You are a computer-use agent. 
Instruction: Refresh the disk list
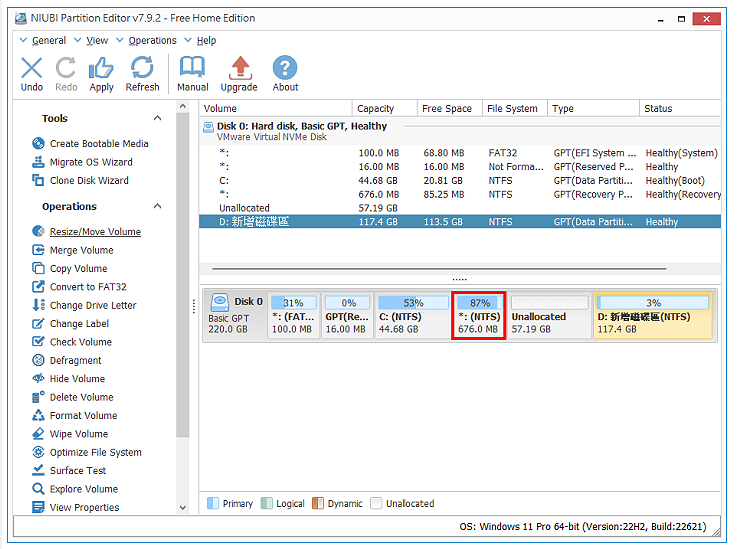coord(142,73)
